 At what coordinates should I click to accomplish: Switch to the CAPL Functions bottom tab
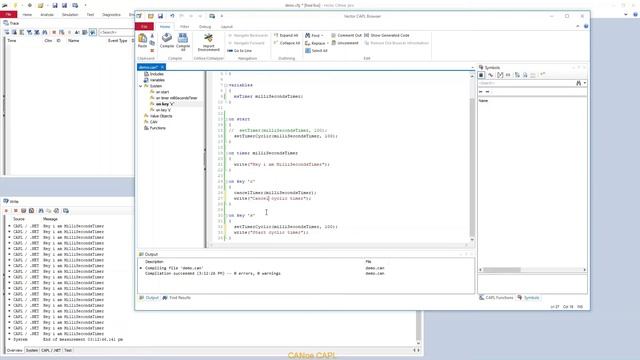click(x=496, y=298)
